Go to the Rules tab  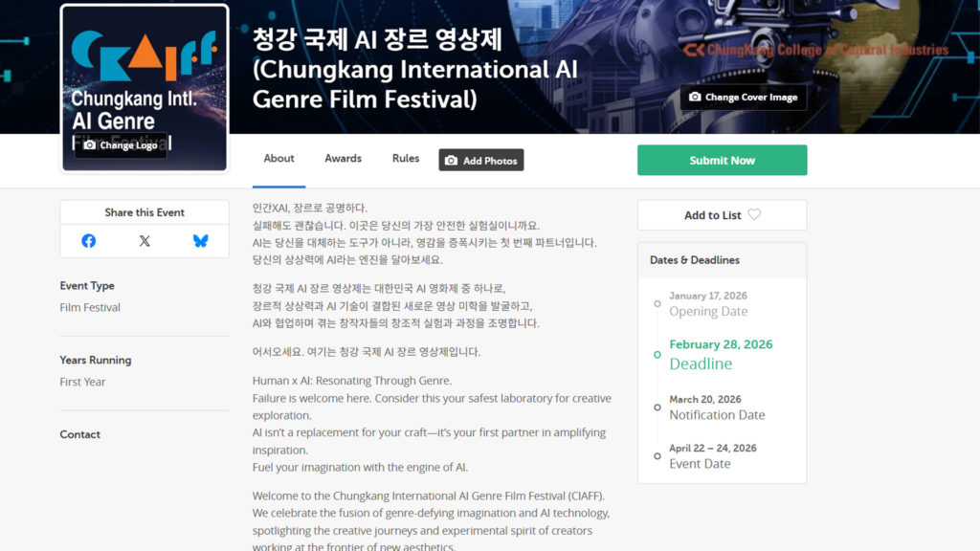tap(406, 159)
